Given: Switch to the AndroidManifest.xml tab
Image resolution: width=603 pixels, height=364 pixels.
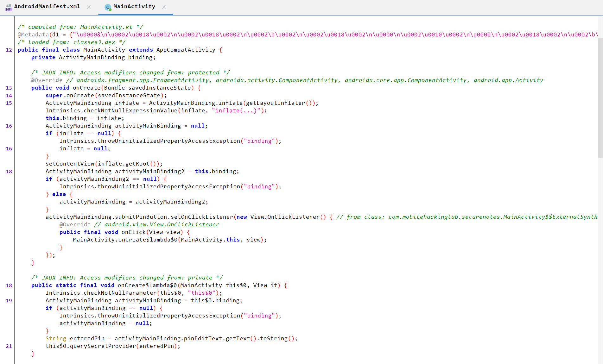Looking at the screenshot, I should pos(47,7).
